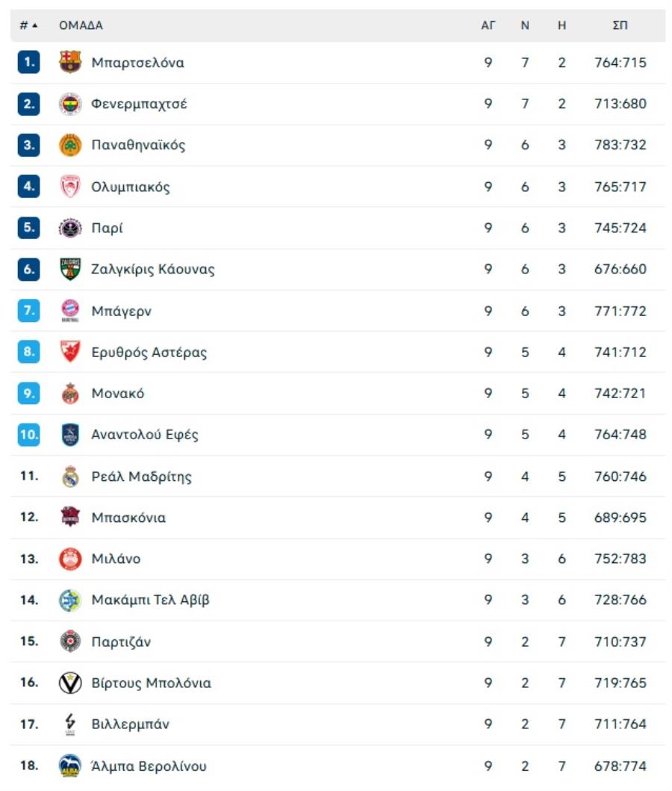Viewport: 672px width, 791px height.
Task: Sort by the ΑΓ games column header
Action: point(488,25)
